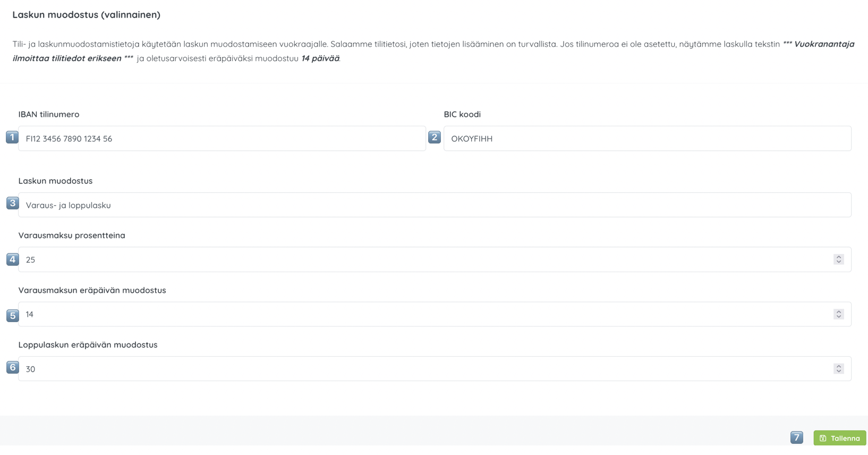Click the number 7 badge beside Tallenna
The height and width of the screenshot is (455, 868).
[796, 437]
